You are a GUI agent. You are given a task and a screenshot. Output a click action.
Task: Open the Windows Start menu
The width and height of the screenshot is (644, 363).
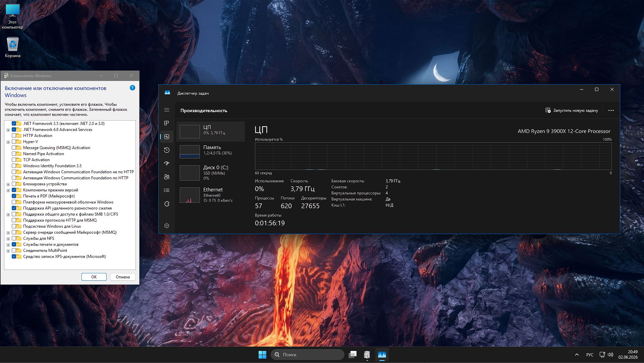(x=262, y=355)
